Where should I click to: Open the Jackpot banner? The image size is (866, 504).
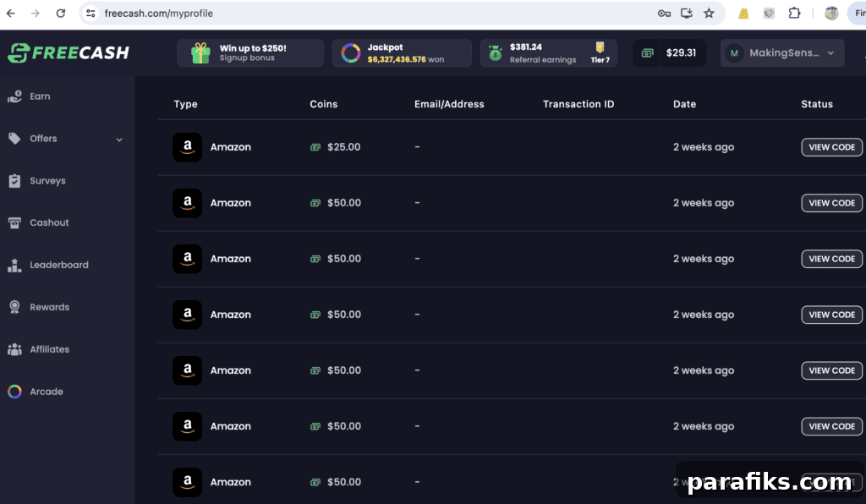pos(402,53)
